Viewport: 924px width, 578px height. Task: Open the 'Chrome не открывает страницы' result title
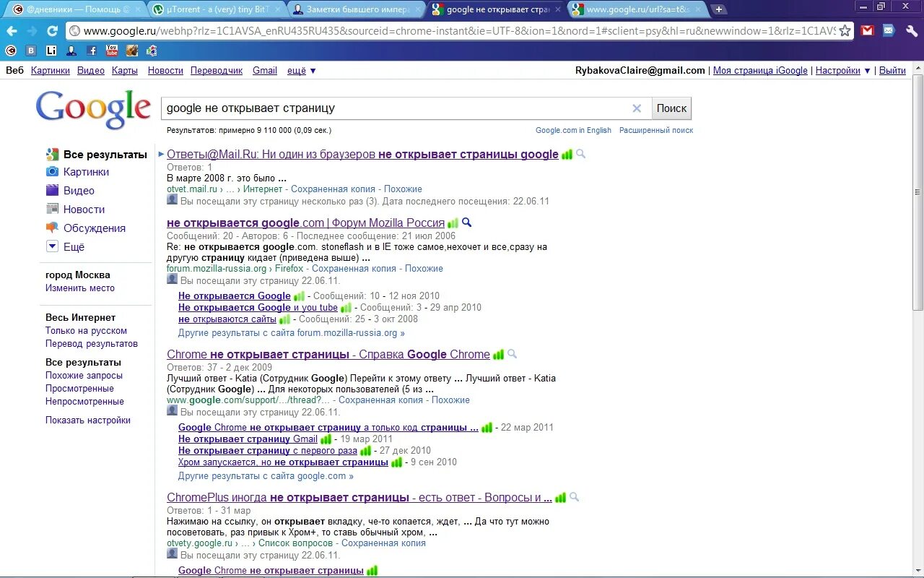coord(328,354)
